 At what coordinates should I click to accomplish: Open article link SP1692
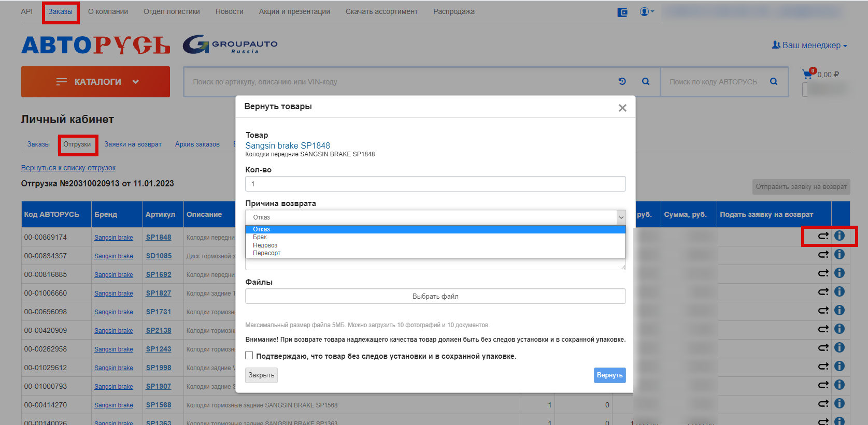point(159,274)
